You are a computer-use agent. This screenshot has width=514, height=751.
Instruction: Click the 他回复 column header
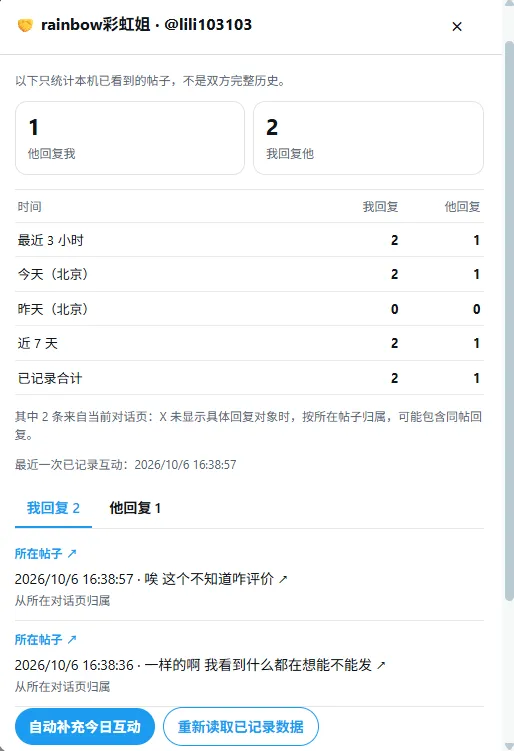pyautogui.click(x=462, y=206)
